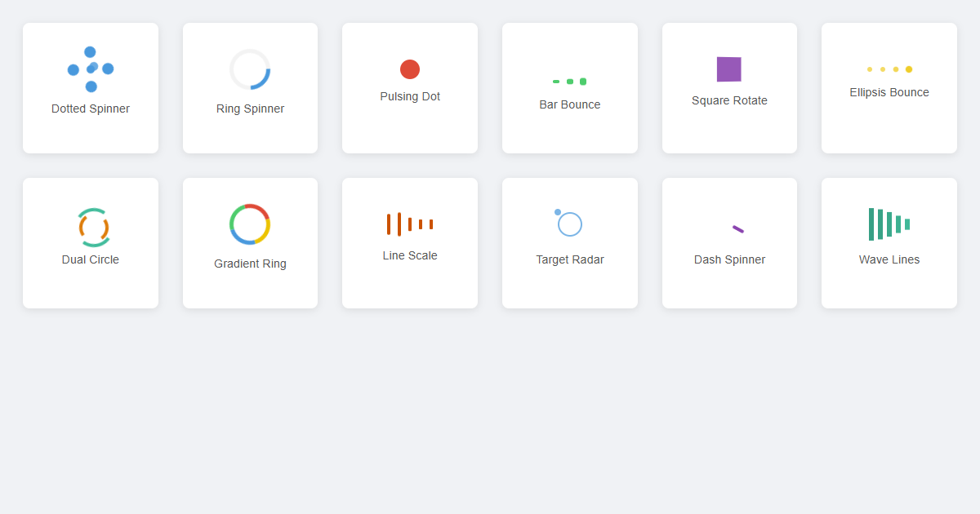Open the Dash Spinner card
980x514 pixels.
coord(729,242)
